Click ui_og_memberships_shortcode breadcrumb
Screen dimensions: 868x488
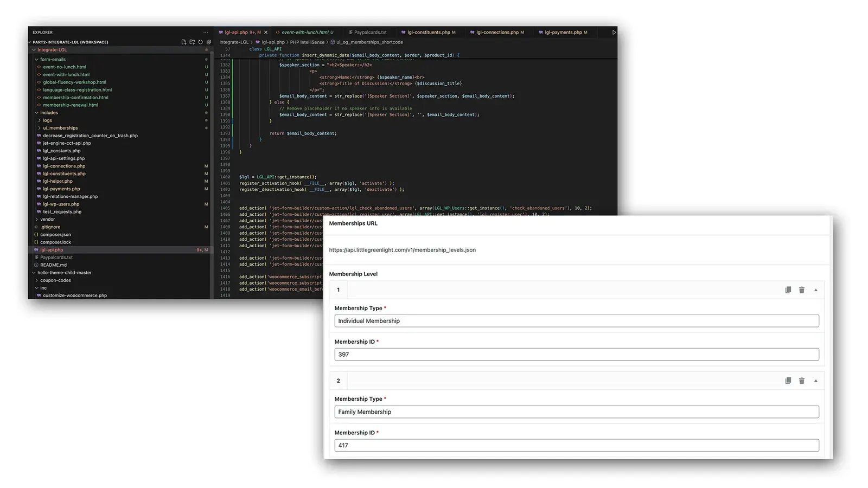[369, 42]
